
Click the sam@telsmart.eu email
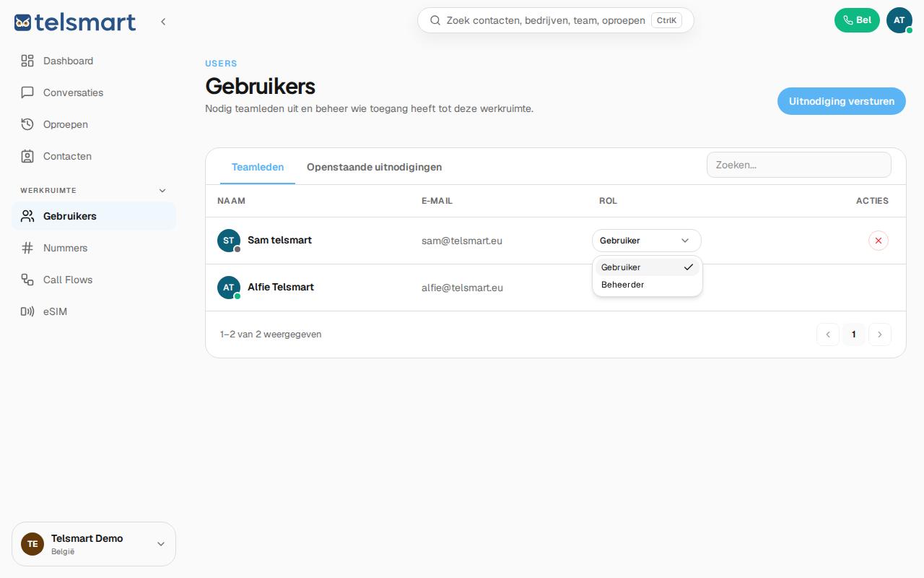click(x=462, y=241)
